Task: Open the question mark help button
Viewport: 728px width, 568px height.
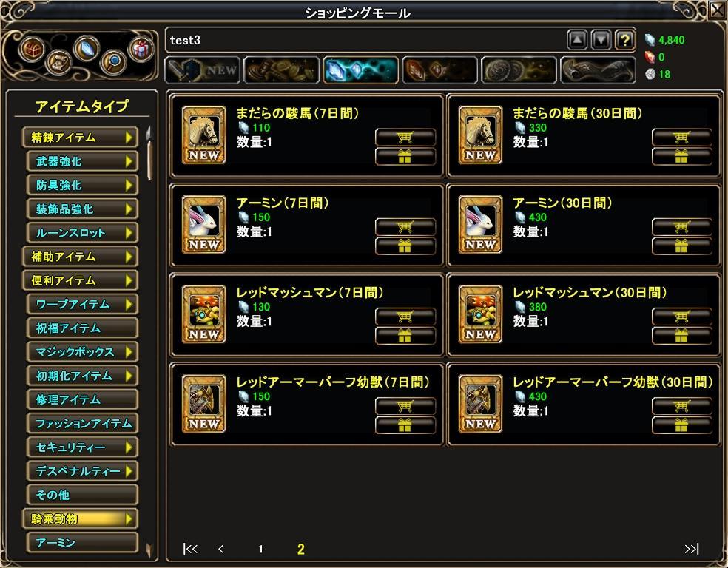Action: [625, 41]
